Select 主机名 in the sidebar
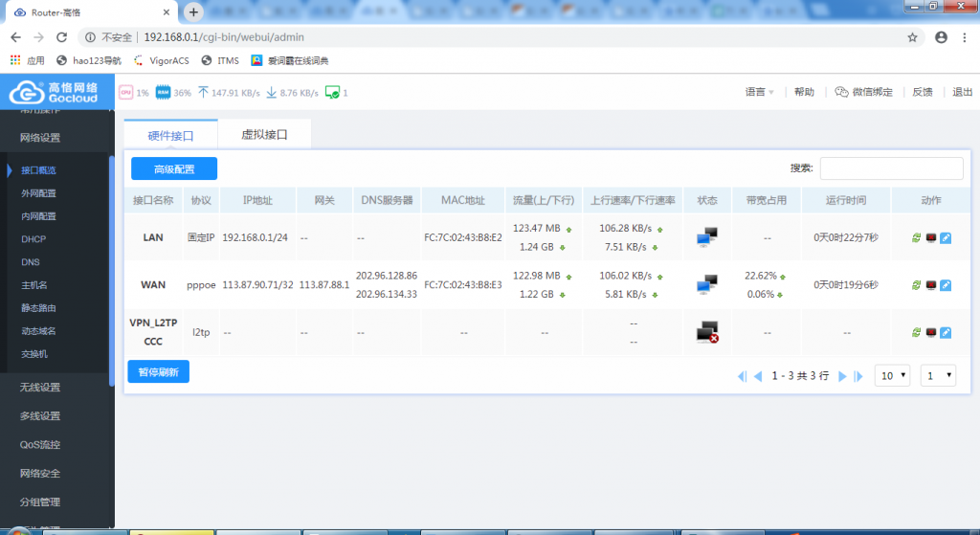The image size is (980, 535). pyautogui.click(x=33, y=285)
